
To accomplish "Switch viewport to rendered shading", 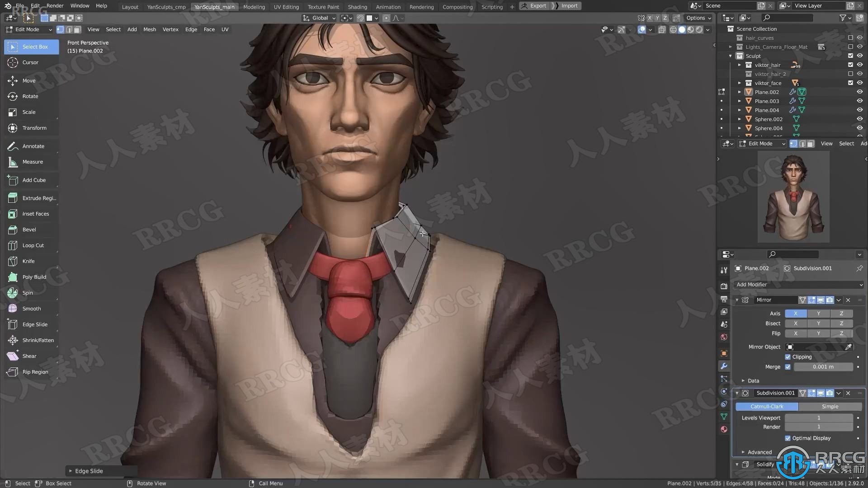I will [699, 29].
